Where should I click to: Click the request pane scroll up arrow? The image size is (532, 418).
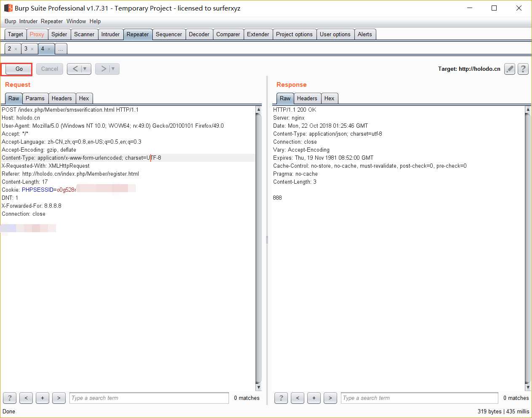point(258,110)
